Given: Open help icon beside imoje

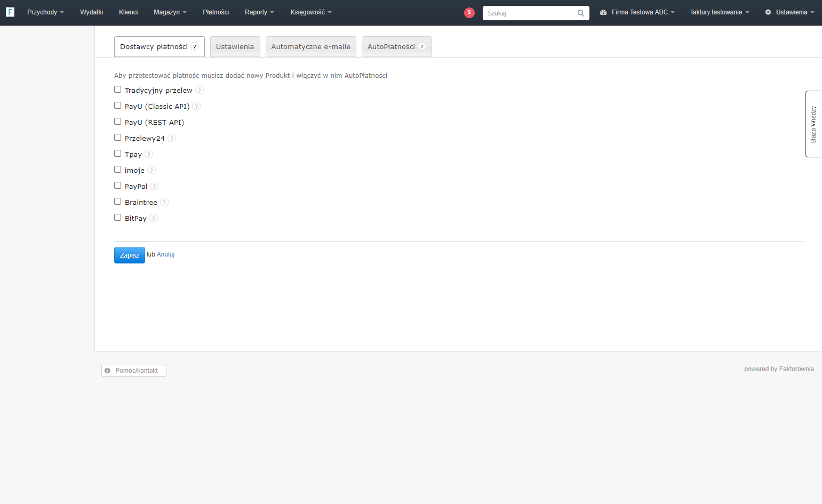Looking at the screenshot, I should coord(151,171).
